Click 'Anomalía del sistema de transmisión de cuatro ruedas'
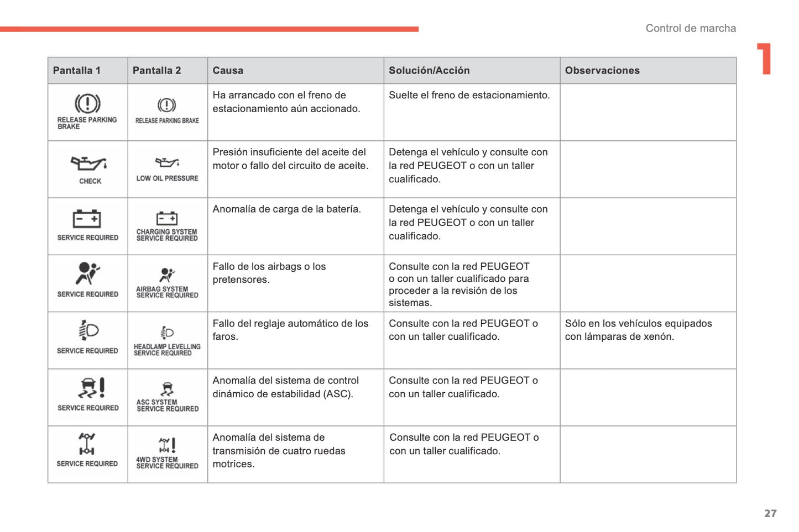The height and width of the screenshot is (532, 799). tap(279, 451)
